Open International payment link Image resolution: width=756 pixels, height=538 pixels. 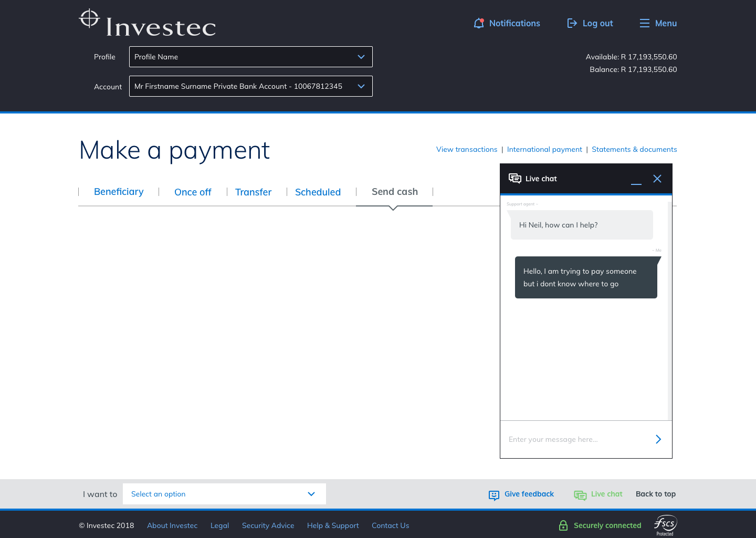coord(544,149)
